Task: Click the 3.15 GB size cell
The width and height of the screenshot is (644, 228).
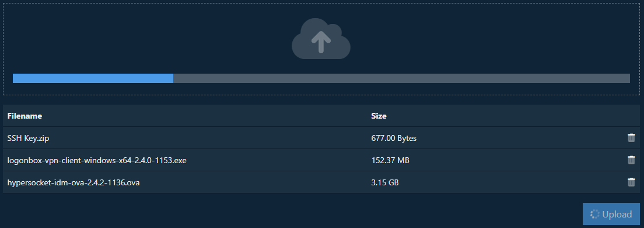Action: [385, 182]
